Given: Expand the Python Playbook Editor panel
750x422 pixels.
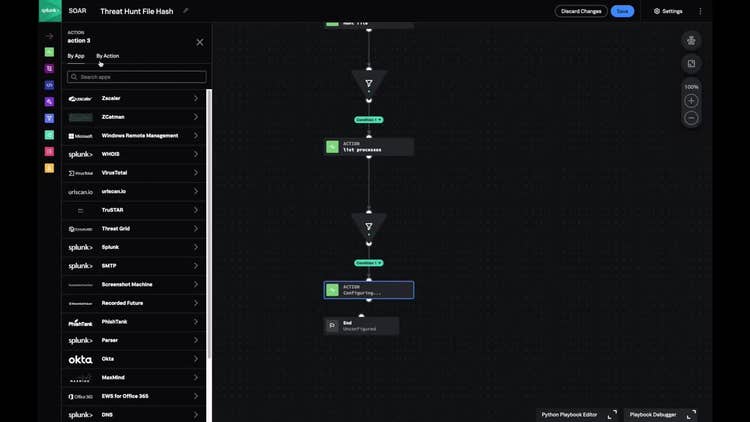Looking at the screenshot, I should coord(612,414).
